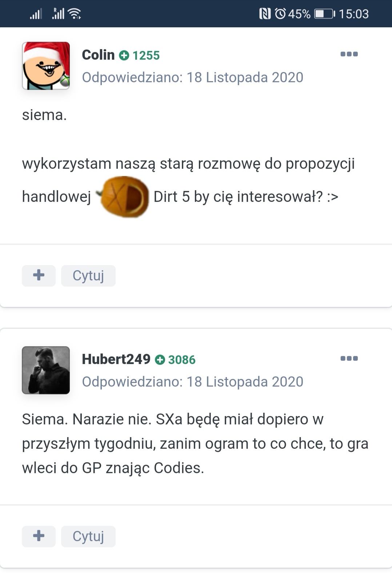This screenshot has height=580, width=392.
Task: Open Colin's profile via username
Action: coord(98,55)
